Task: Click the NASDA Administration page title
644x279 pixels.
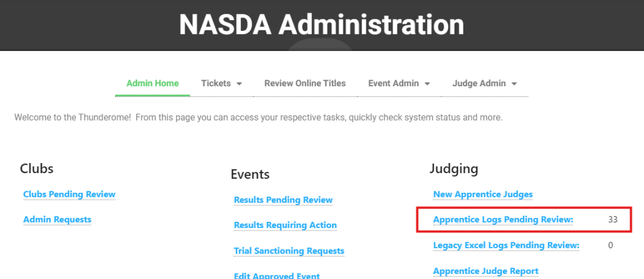Action: pos(321,25)
